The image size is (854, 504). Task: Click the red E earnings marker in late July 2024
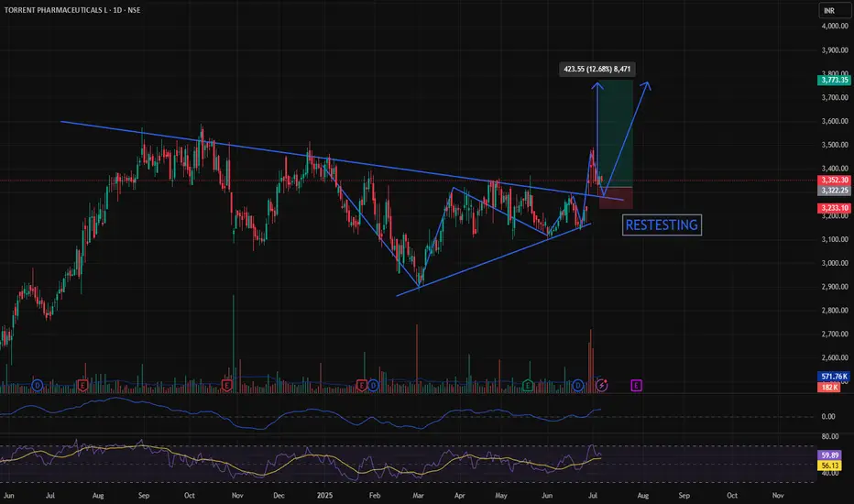(82, 386)
